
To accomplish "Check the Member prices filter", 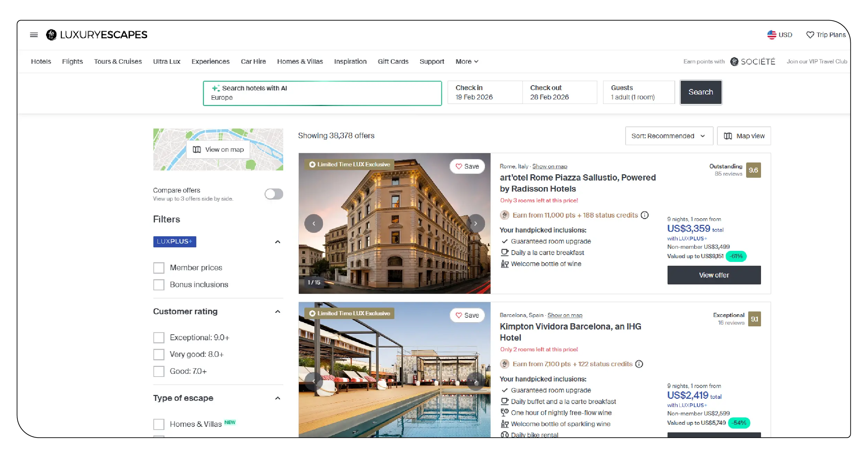I will point(159,267).
